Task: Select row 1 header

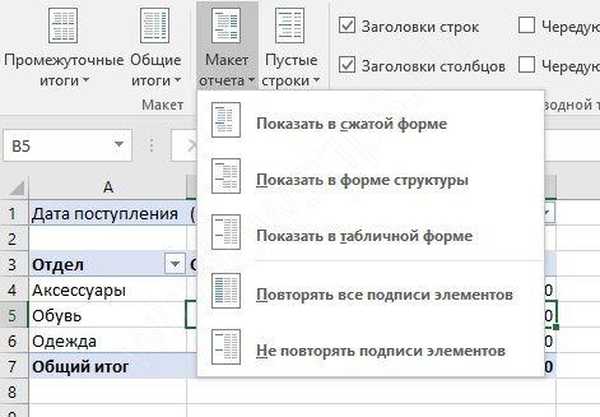Action: pos(13,213)
